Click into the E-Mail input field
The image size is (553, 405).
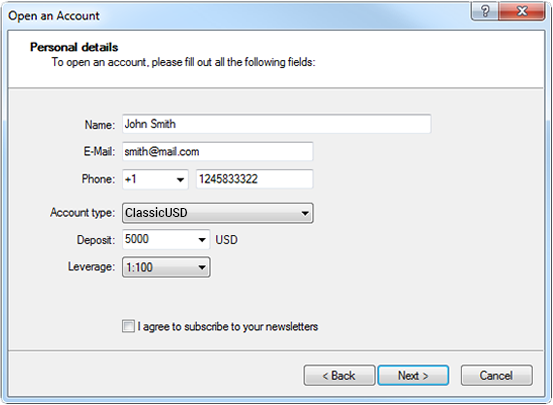point(218,152)
